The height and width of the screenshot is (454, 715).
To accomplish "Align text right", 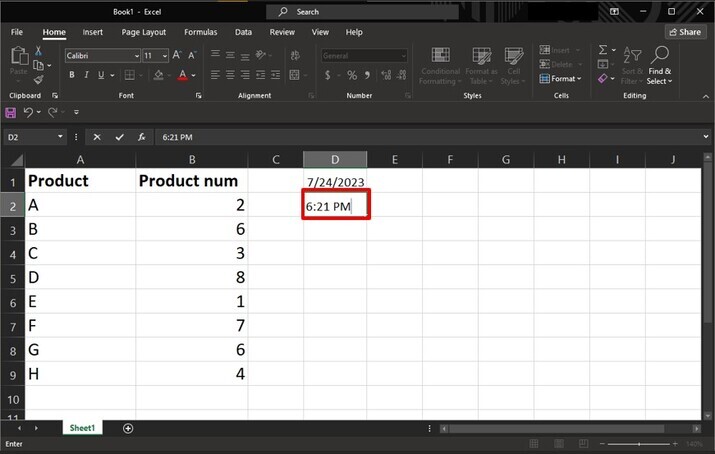I will click(245, 75).
